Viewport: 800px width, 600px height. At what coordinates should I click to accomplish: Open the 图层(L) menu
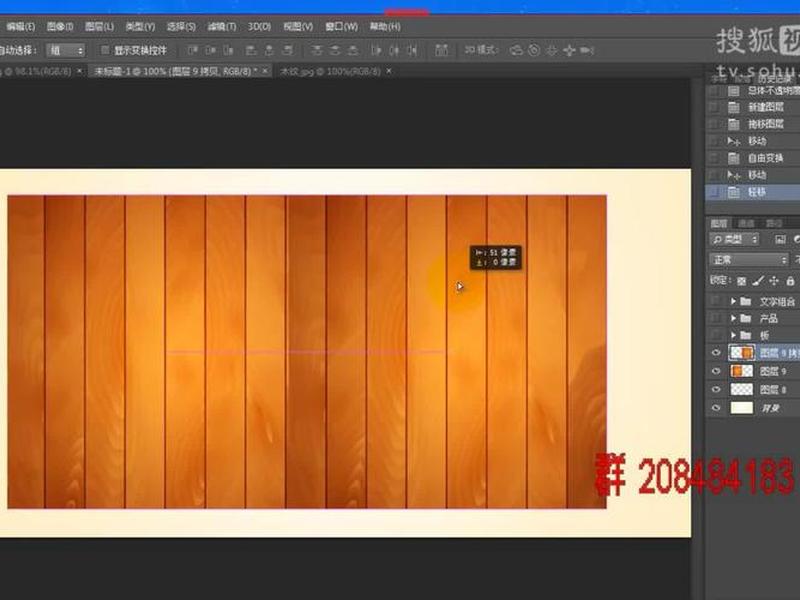tap(99, 27)
